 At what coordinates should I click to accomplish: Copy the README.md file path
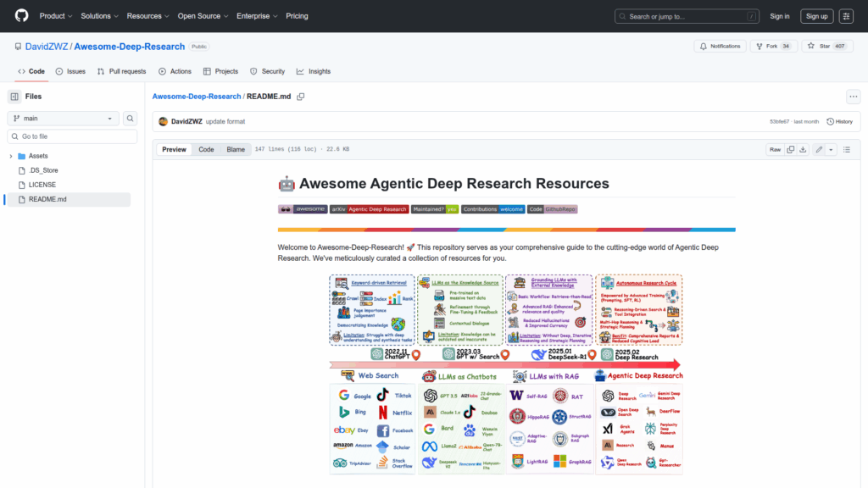point(301,97)
